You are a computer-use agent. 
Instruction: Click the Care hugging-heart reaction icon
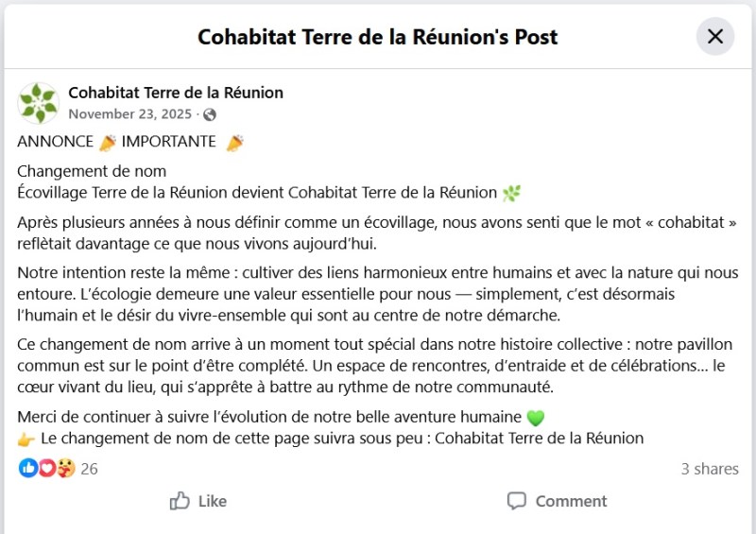64,468
